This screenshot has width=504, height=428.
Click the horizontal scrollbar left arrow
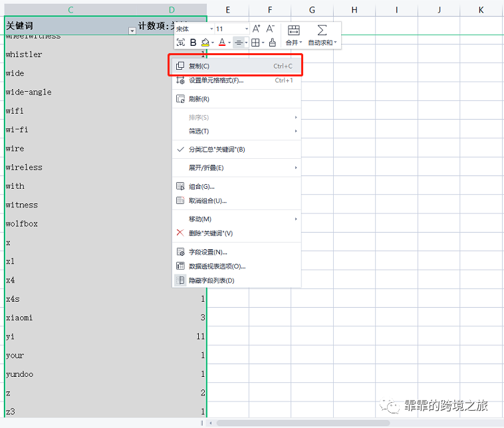click(211, 423)
